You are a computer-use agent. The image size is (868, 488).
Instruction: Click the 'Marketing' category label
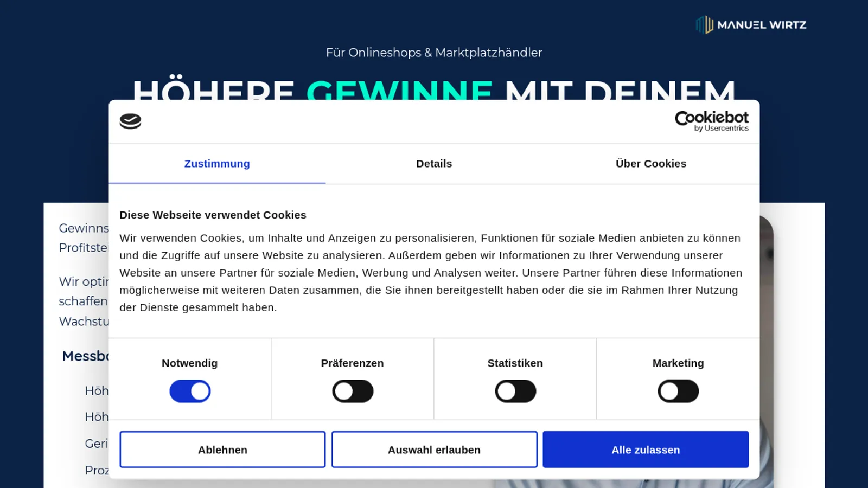tap(678, 363)
